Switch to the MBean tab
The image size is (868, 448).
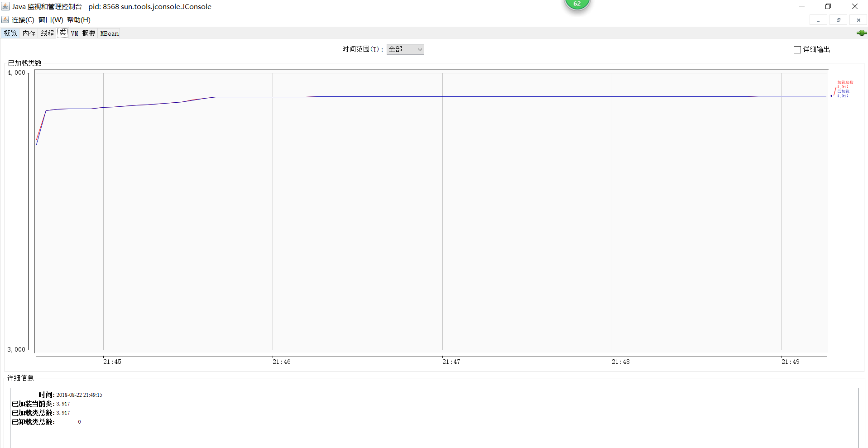tap(110, 33)
